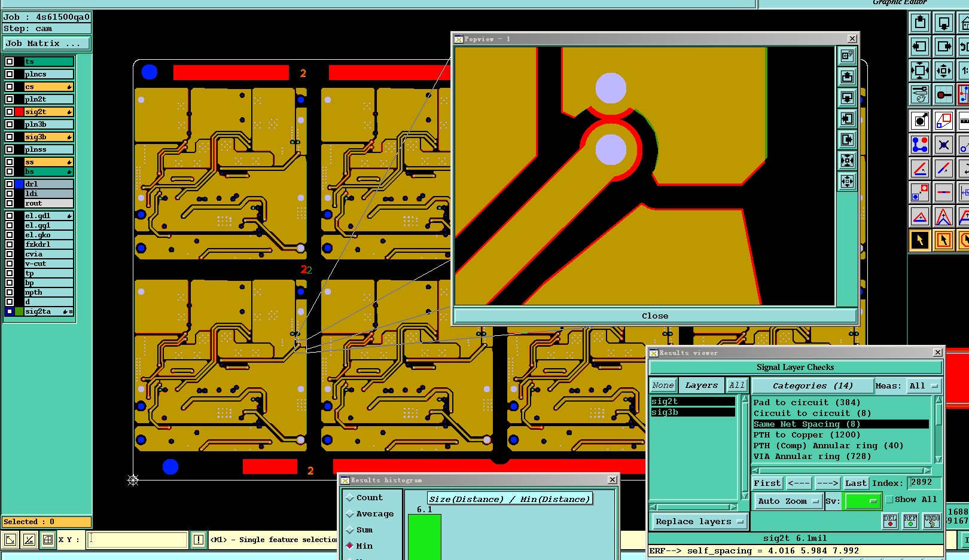Image resolution: width=969 pixels, height=560 pixels.
Task: Toggle display checkbox for cs layer
Action: 10,87
